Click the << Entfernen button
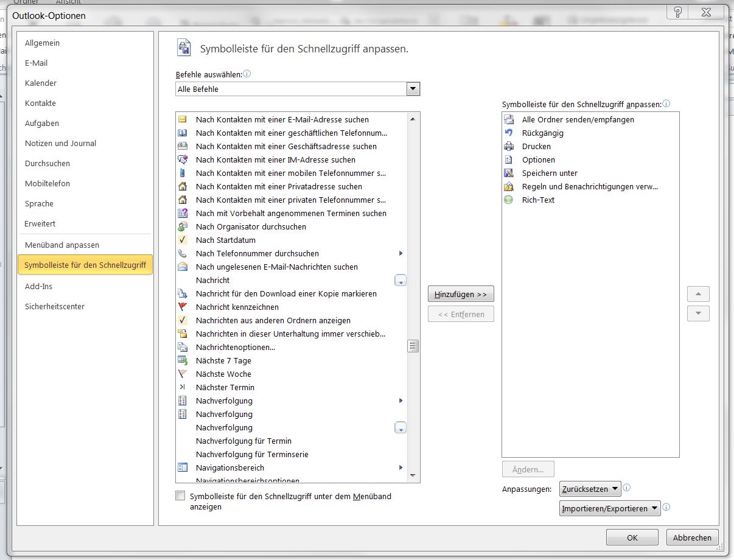This screenshot has height=560, width=734. (461, 314)
